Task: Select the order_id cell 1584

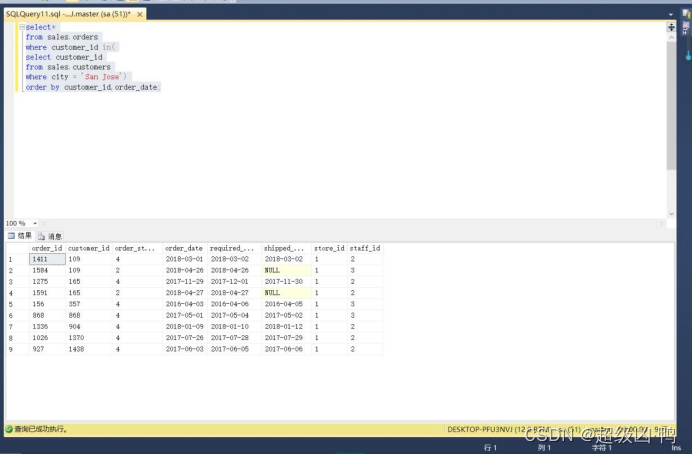Action: pyautogui.click(x=47, y=270)
